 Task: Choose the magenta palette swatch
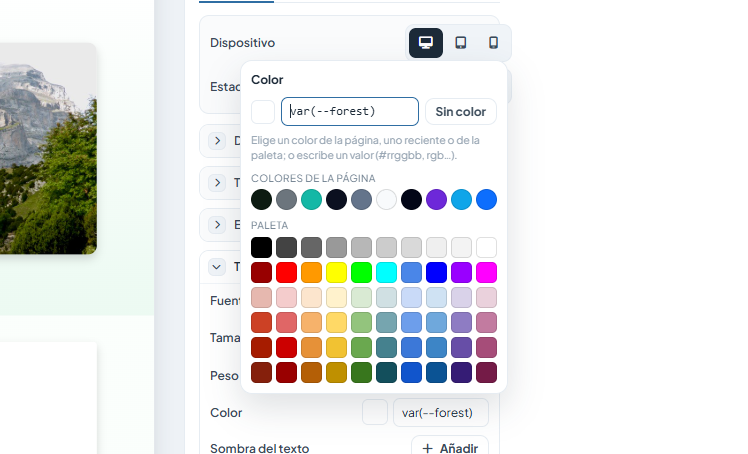487,272
